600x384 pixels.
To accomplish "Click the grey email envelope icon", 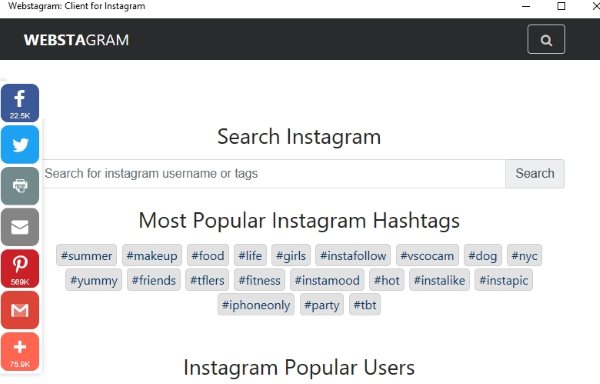I will [20, 227].
